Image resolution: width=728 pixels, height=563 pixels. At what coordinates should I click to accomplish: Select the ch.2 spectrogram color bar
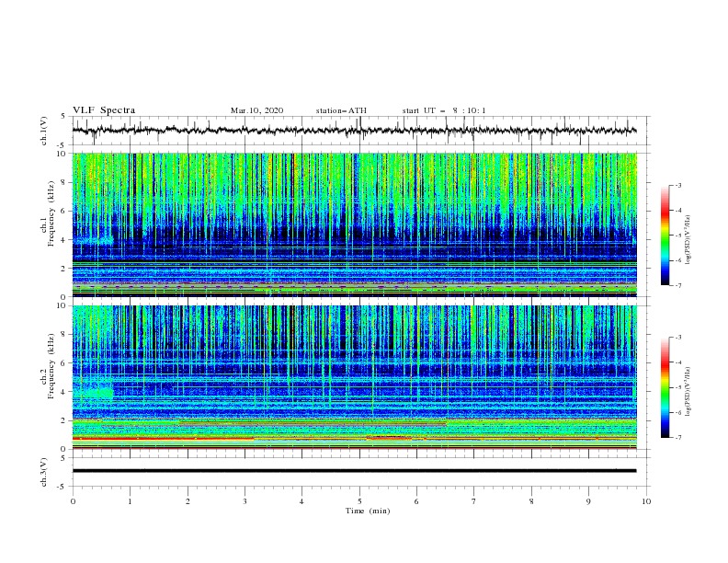[665, 387]
